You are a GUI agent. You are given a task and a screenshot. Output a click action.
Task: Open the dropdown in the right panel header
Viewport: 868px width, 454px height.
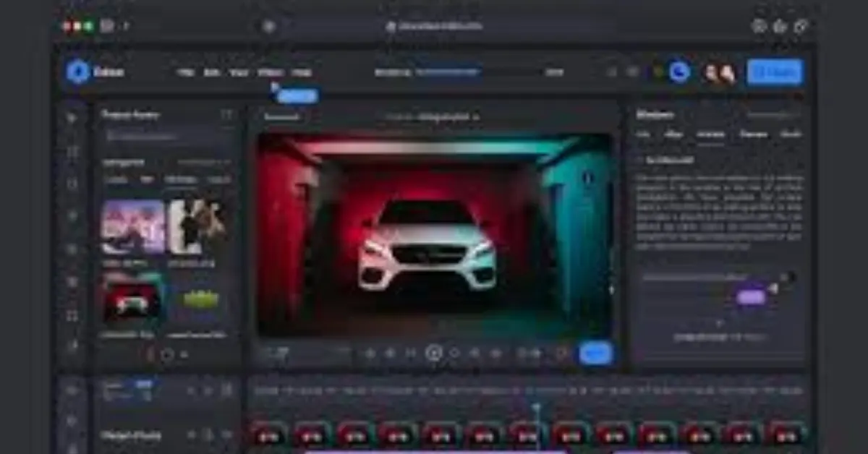773,114
